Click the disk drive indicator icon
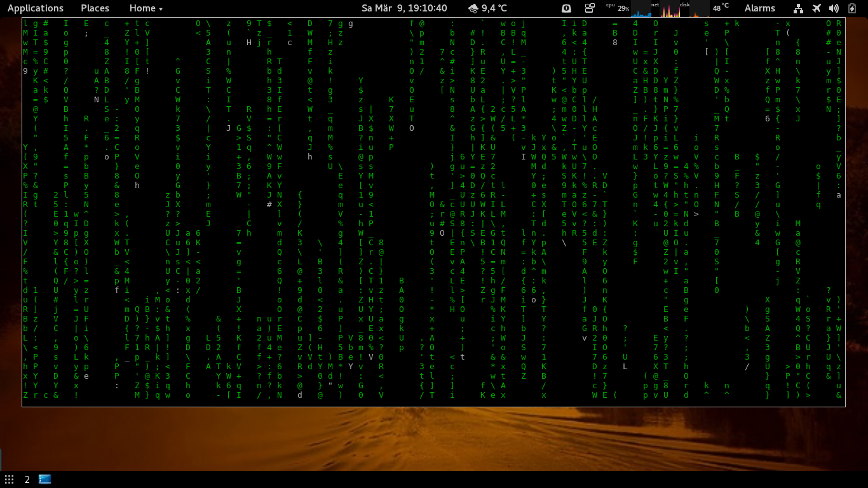 tap(567, 8)
